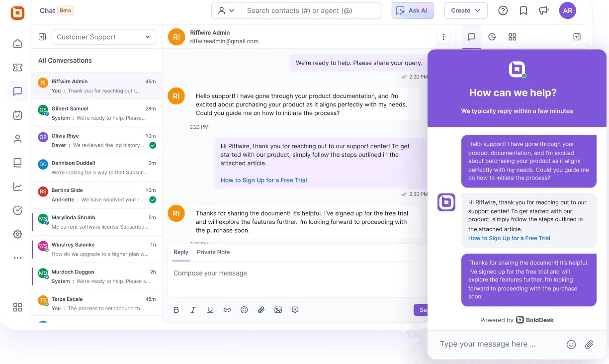Insert emoji in reply editor
The width and height of the screenshot is (609, 364).
click(x=244, y=310)
